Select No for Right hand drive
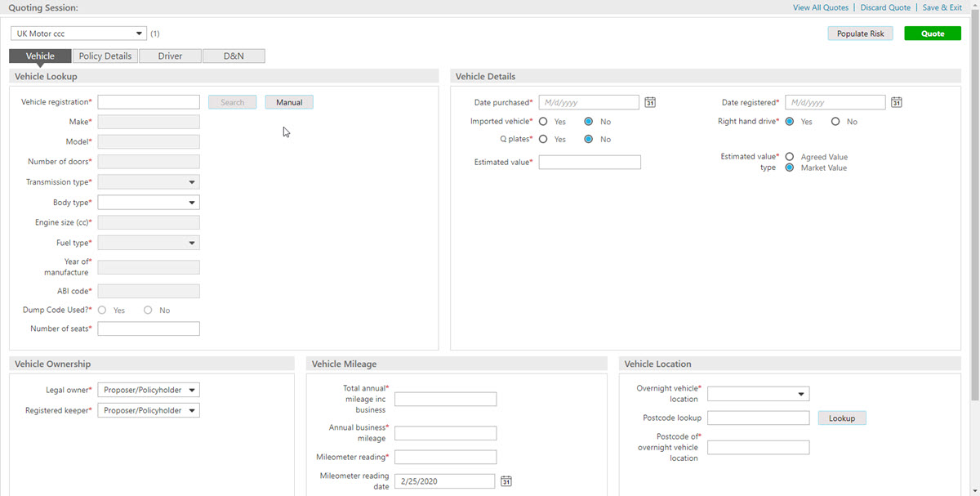This screenshot has width=980, height=496. tap(835, 122)
